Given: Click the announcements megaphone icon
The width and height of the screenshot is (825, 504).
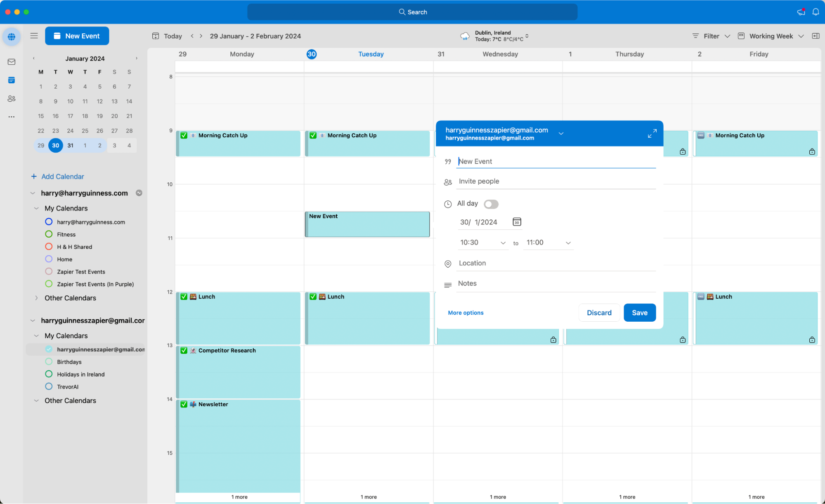Looking at the screenshot, I should pyautogui.click(x=801, y=12).
